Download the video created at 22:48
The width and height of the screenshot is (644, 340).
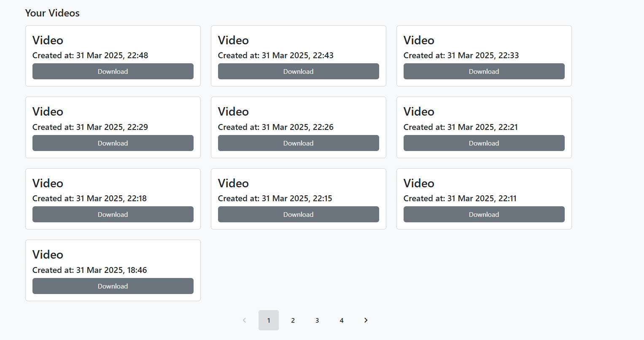[113, 71]
